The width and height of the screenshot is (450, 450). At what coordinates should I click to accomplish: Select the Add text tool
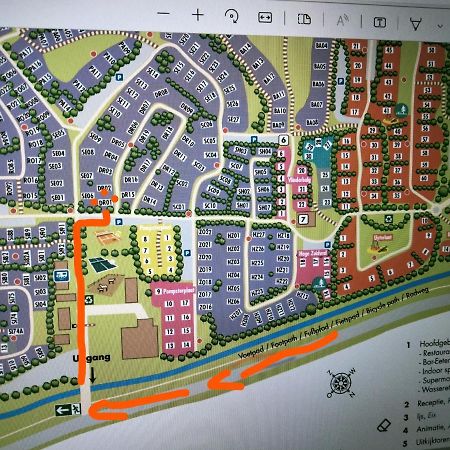point(380,22)
